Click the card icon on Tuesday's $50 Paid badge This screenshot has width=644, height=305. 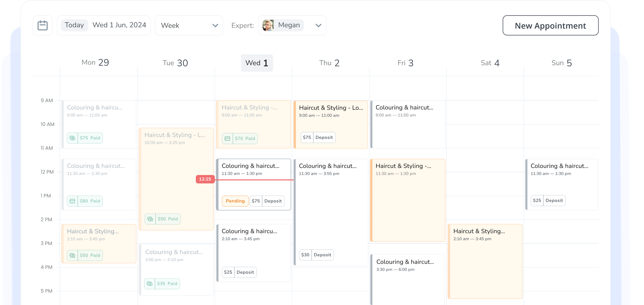pos(150,219)
